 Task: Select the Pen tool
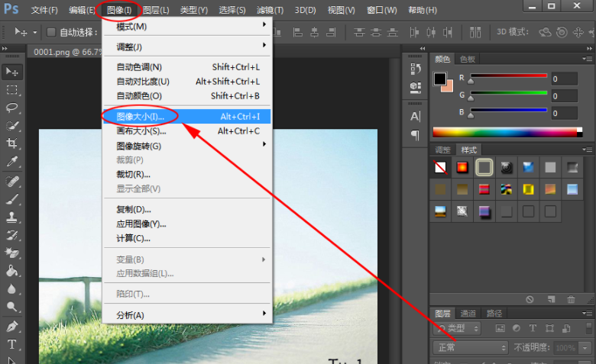pos(11,327)
